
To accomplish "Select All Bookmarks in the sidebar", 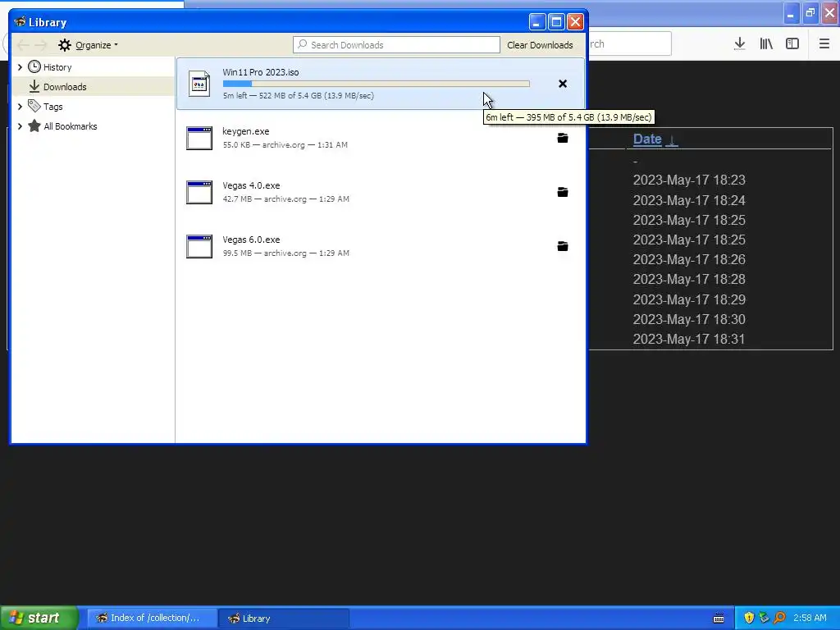I will pos(71,126).
